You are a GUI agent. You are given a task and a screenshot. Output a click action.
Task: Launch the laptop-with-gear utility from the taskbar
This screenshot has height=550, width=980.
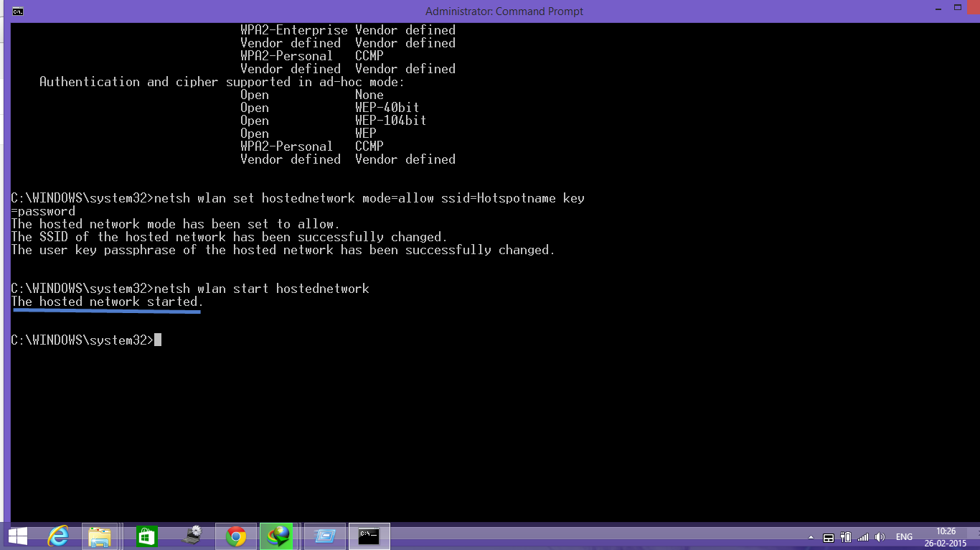[191, 536]
